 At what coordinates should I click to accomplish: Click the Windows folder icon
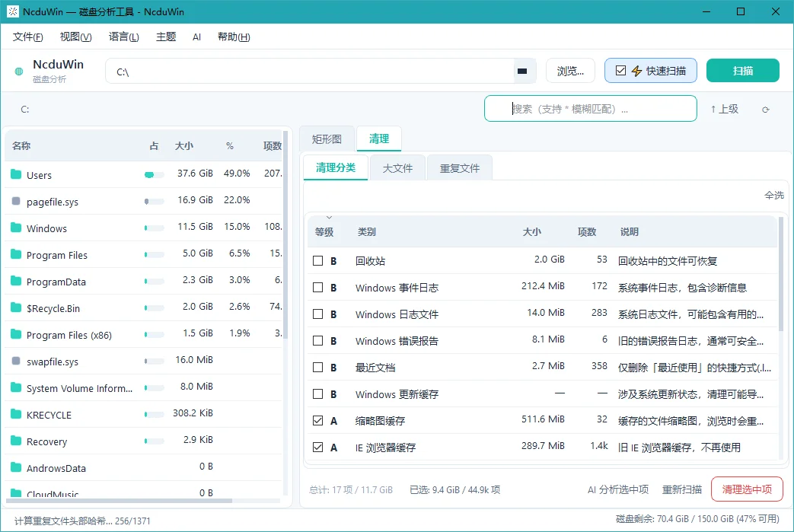16,228
